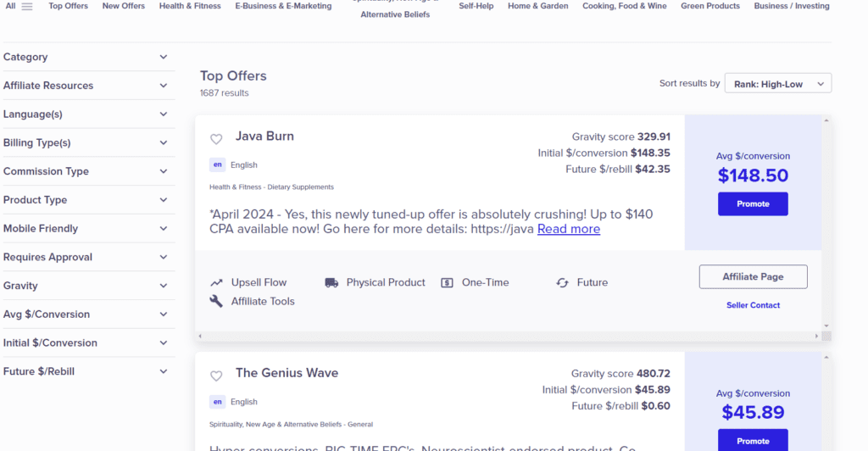868x451 pixels.
Task: Click the Future rebill cycle icon
Action: pyautogui.click(x=562, y=282)
